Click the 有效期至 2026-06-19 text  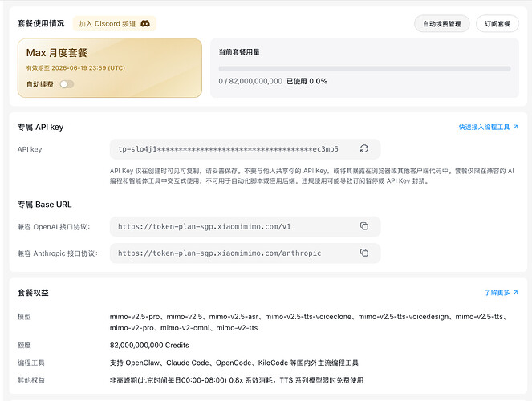tap(75, 68)
